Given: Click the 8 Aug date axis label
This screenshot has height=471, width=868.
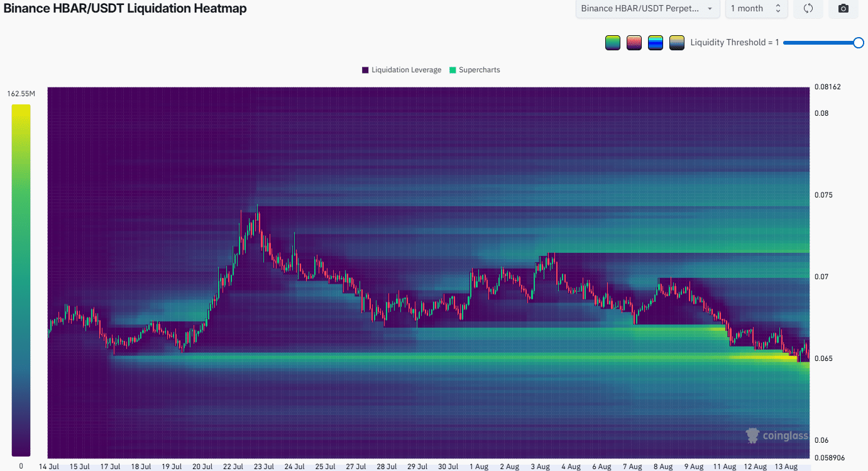Looking at the screenshot, I should [662, 467].
